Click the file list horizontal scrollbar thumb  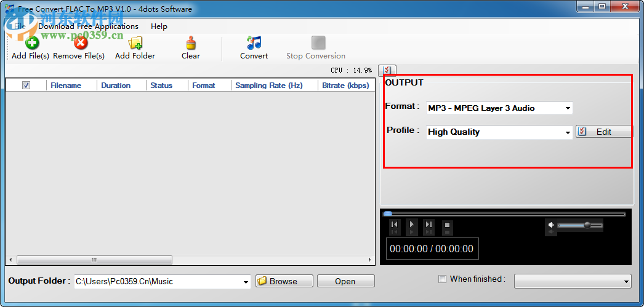[x=94, y=260]
